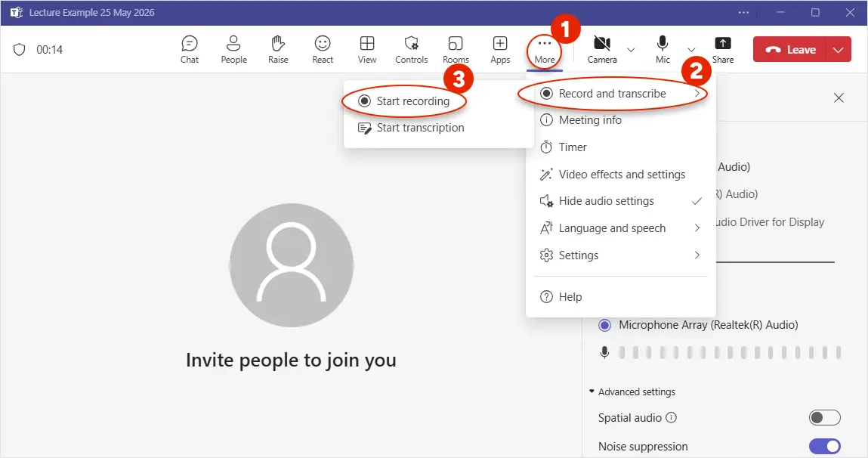Leave the meeting
Image resolution: width=868 pixels, height=458 pixels.
click(790, 50)
